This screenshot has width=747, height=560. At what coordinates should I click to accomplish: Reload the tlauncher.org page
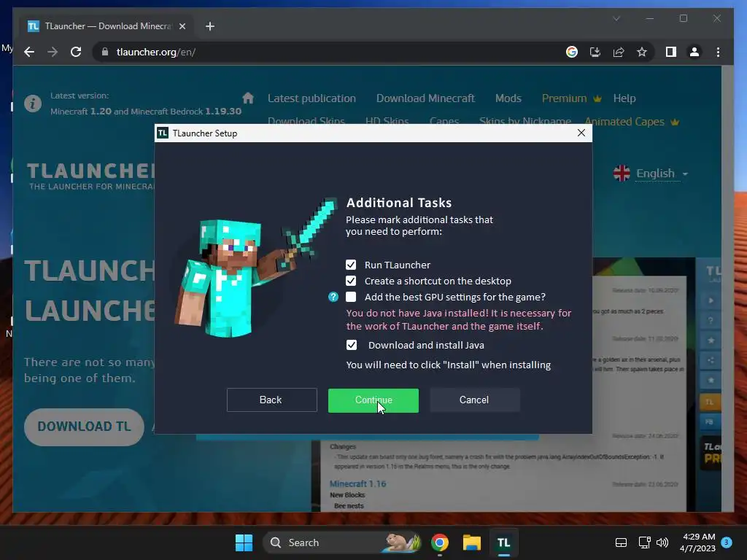pyautogui.click(x=76, y=52)
